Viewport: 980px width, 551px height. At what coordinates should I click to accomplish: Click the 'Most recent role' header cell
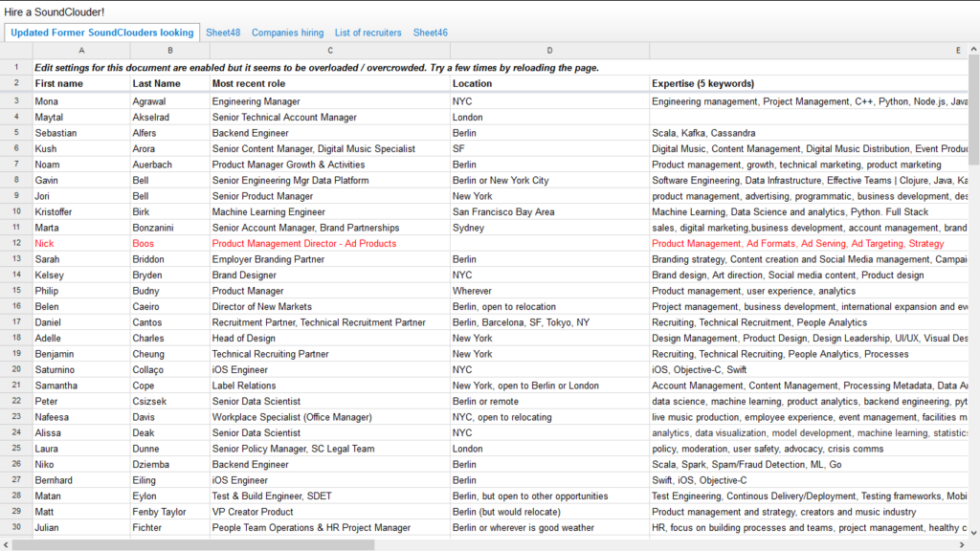coord(330,84)
